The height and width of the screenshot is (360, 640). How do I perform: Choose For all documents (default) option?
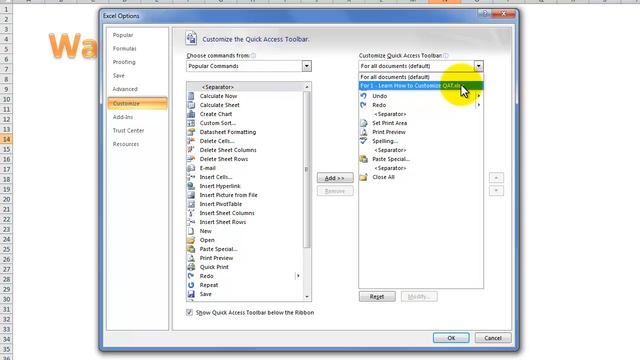click(421, 77)
